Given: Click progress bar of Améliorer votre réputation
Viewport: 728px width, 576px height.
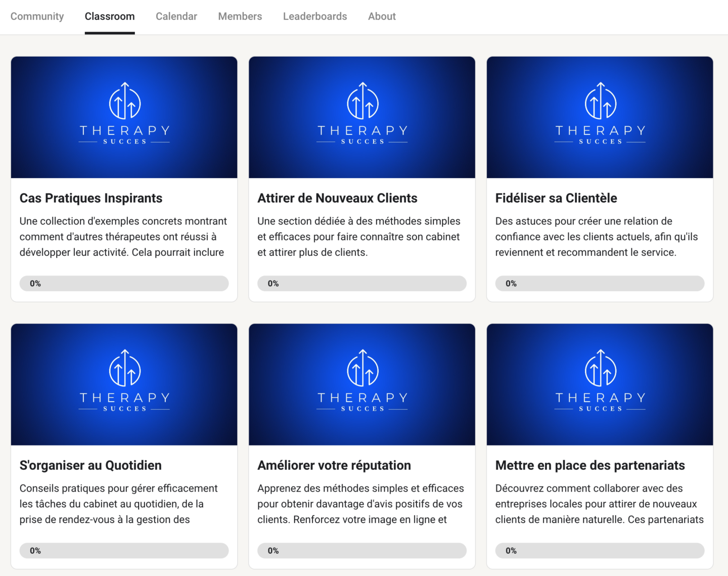Looking at the screenshot, I should coord(362,550).
